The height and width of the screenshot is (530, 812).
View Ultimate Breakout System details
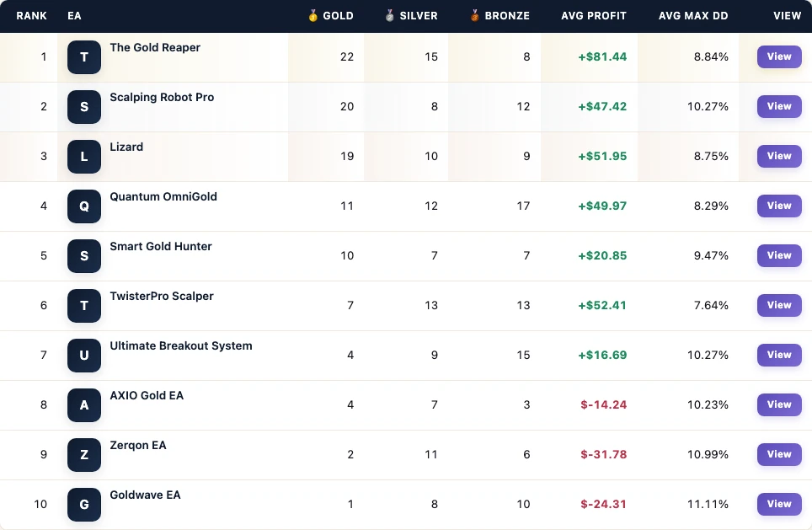point(779,355)
